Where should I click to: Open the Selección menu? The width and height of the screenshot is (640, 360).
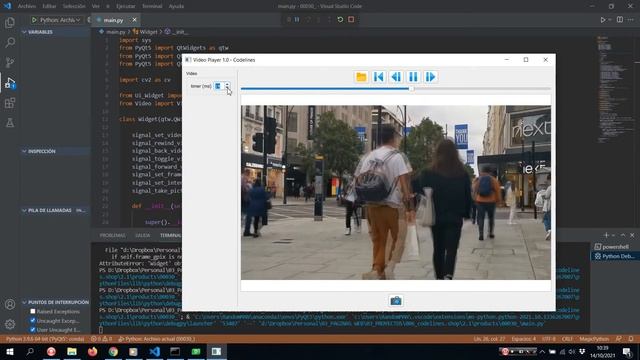74,6
